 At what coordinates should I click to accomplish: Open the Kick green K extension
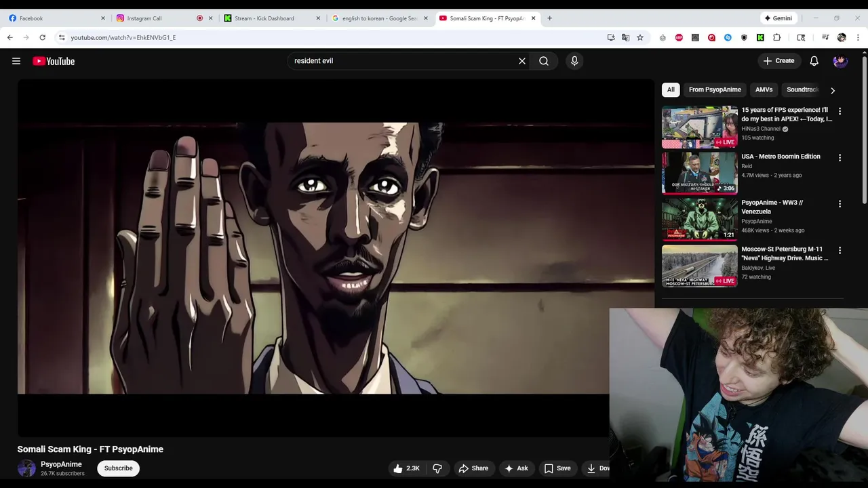pos(760,37)
